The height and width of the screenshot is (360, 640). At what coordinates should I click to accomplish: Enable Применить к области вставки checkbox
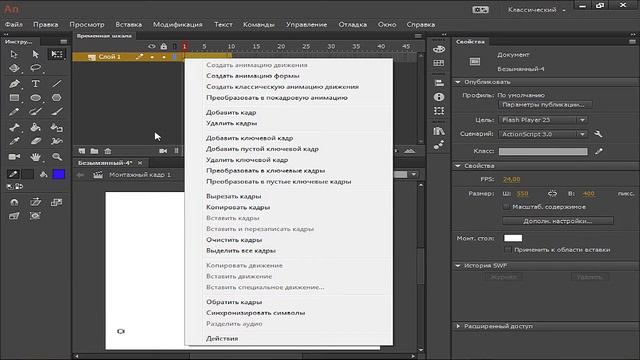click(x=508, y=249)
